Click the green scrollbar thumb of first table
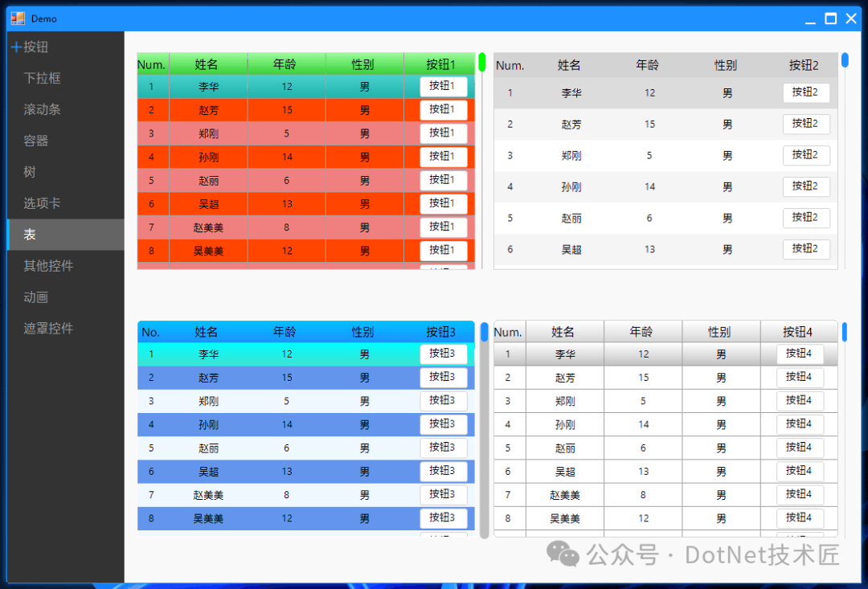This screenshot has width=868, height=589. point(482,62)
